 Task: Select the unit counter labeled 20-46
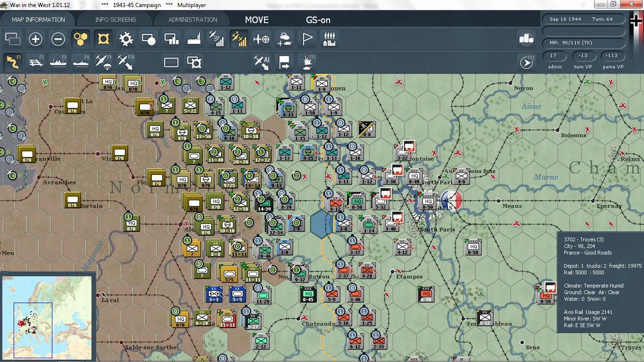[x=264, y=250]
